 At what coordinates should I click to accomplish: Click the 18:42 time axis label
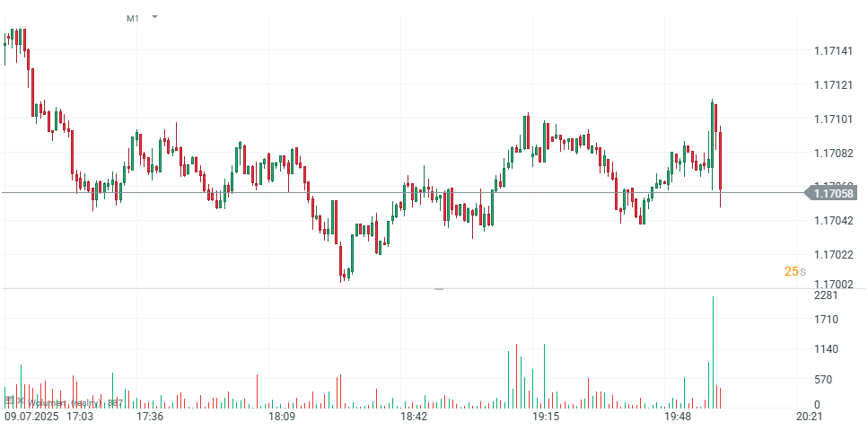[414, 417]
